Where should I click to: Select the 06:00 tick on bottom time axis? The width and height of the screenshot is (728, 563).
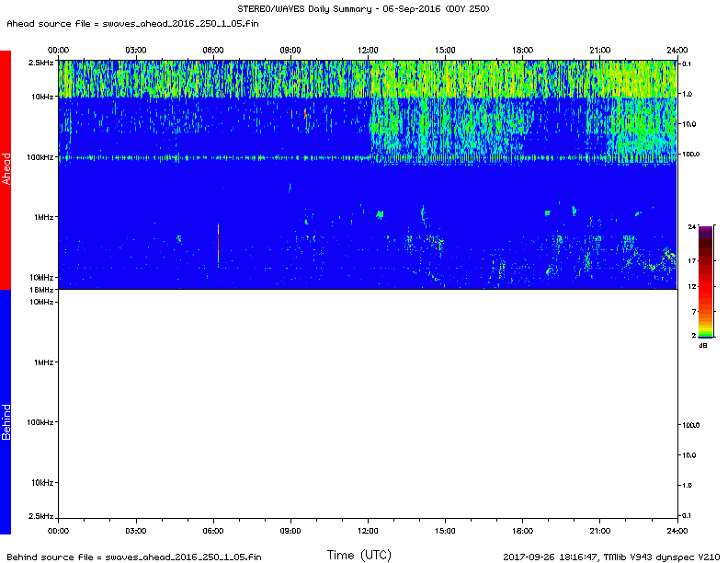(x=213, y=523)
